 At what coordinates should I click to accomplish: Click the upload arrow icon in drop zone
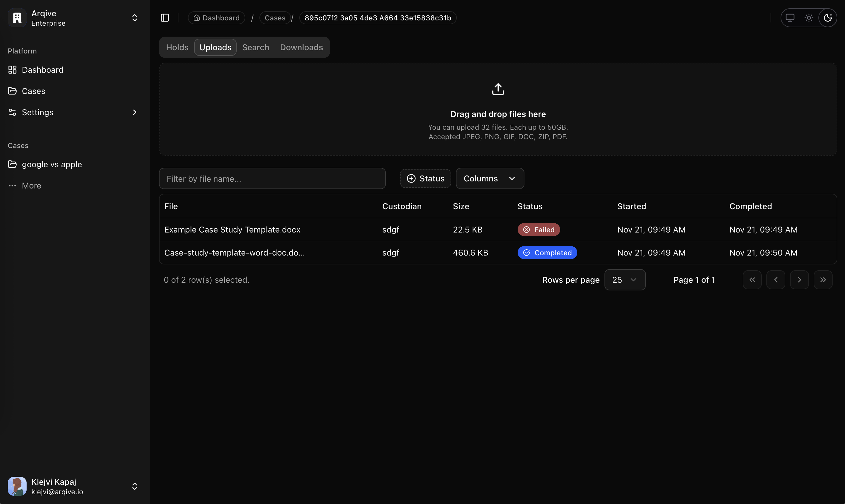pyautogui.click(x=498, y=89)
